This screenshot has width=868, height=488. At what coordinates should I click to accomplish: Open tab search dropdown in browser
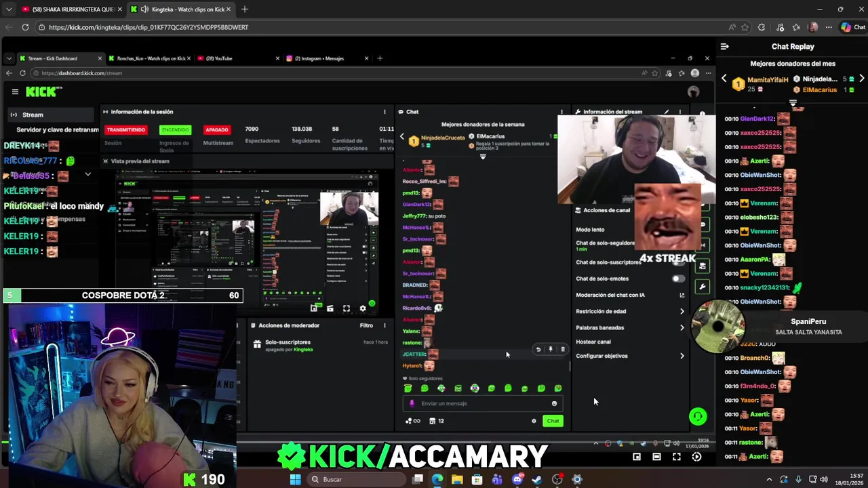9,9
